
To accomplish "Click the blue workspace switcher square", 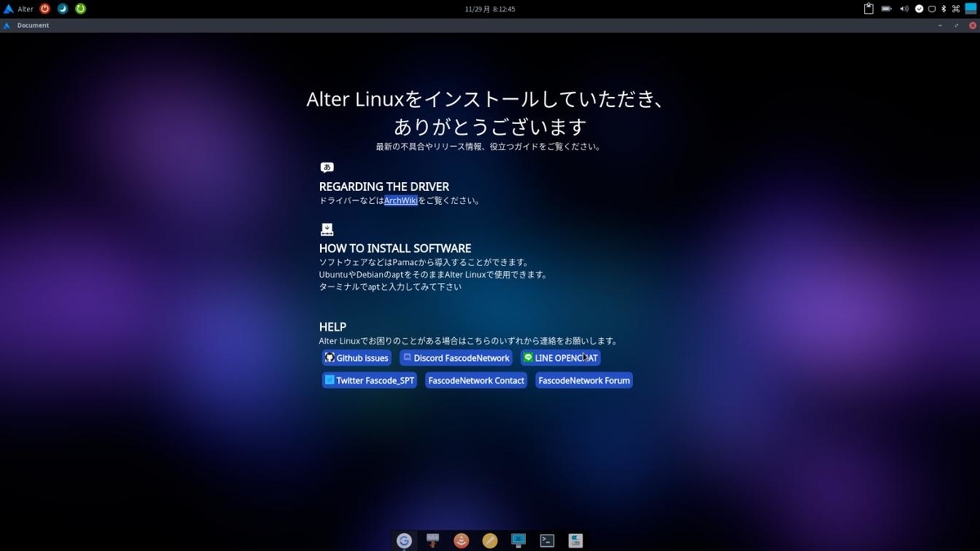I will (x=971, y=9).
